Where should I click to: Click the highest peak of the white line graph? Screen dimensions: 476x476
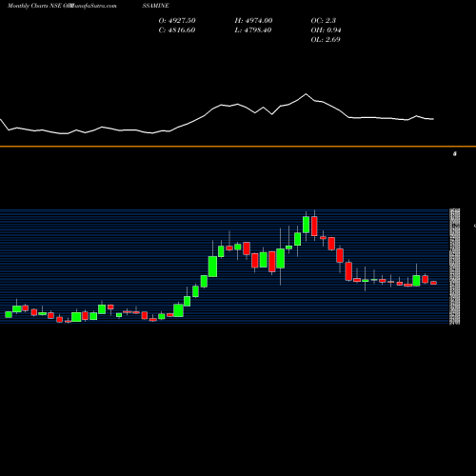306,94
